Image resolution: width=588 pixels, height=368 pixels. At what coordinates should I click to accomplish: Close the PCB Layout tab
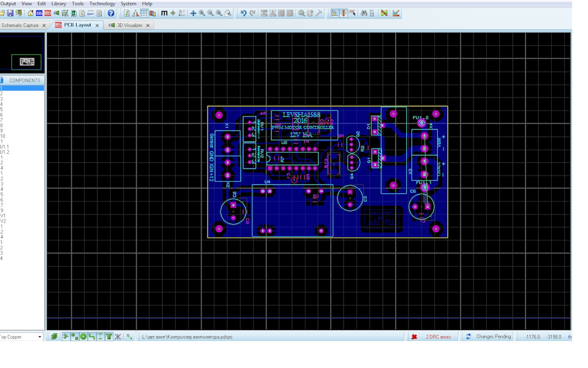point(97,25)
